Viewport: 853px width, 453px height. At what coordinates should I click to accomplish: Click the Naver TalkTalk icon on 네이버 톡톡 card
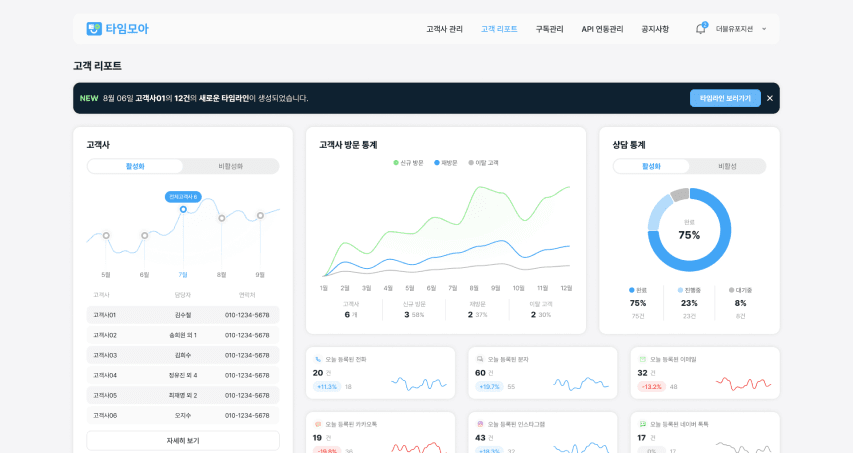(x=643, y=424)
